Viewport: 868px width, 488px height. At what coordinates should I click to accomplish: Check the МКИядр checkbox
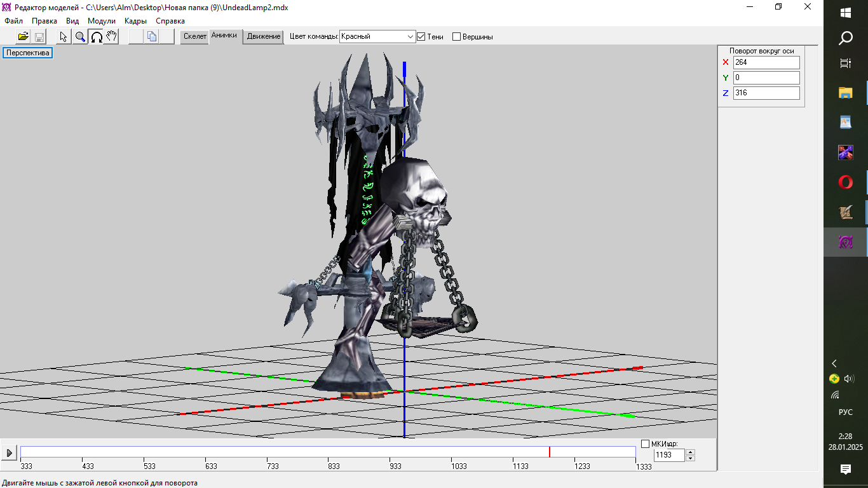646,444
